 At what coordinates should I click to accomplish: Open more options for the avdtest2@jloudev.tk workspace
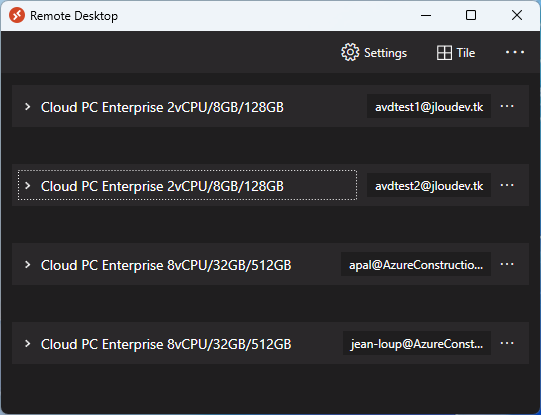click(507, 185)
